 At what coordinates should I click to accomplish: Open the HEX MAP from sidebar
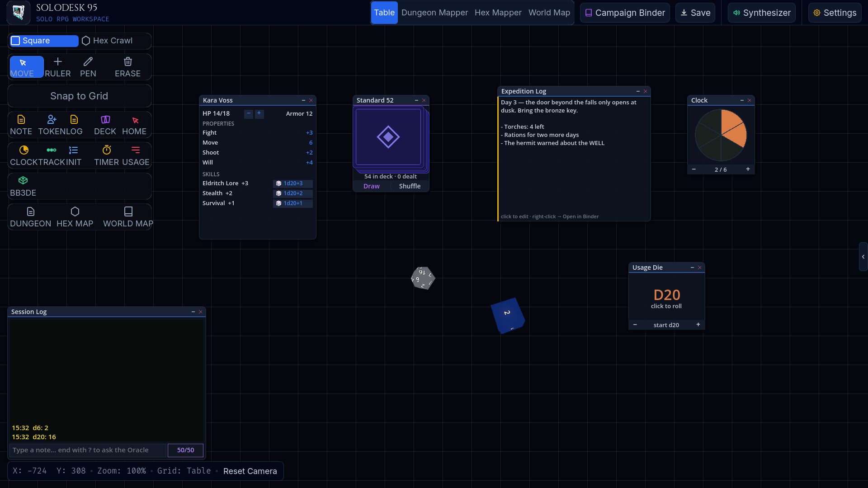(75, 217)
